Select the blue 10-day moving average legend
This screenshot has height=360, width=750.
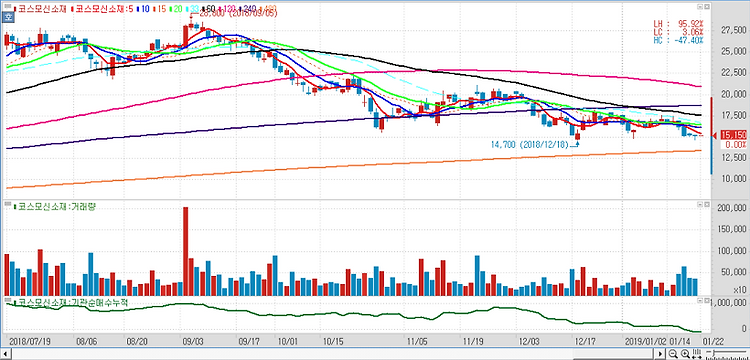[x=143, y=9]
